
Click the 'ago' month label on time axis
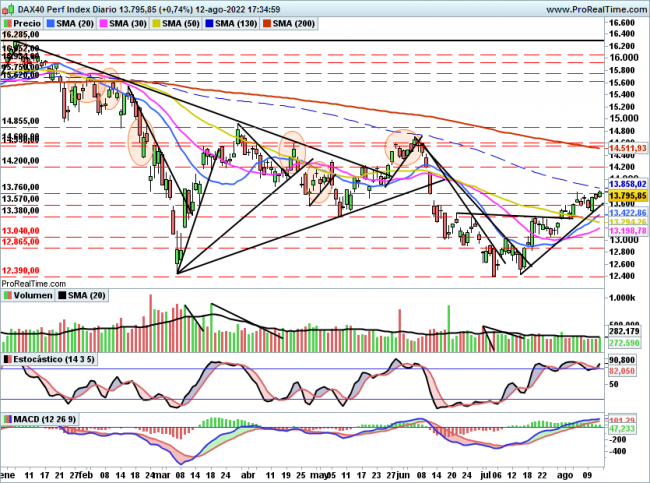[565, 475]
